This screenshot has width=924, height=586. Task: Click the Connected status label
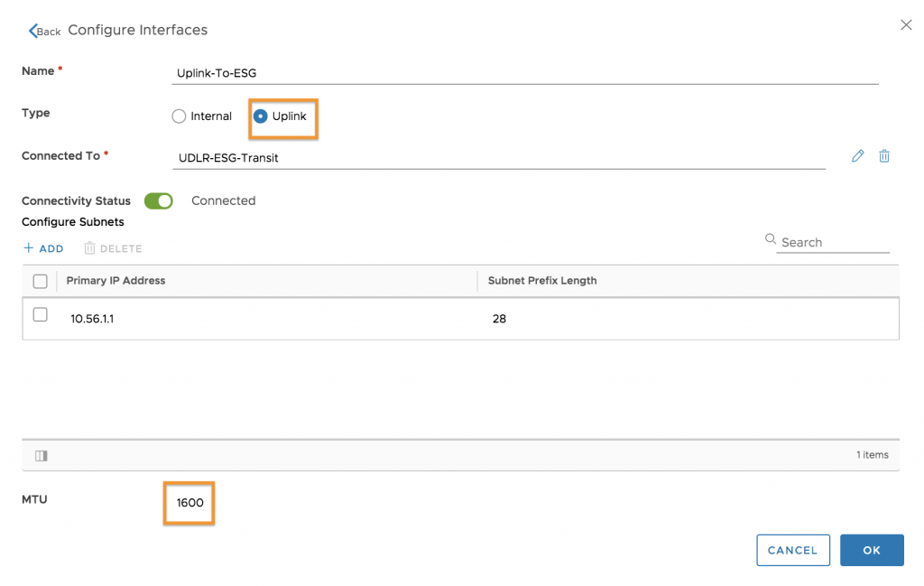224,200
